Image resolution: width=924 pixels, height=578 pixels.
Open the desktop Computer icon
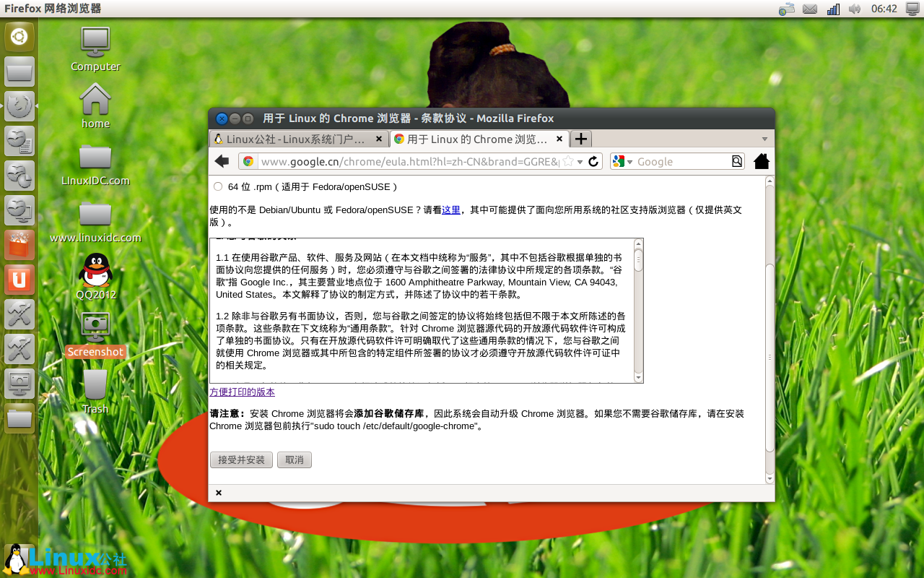coord(95,49)
